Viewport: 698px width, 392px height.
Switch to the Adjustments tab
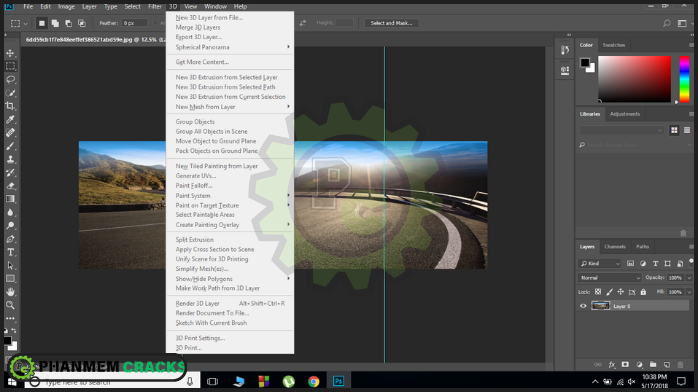coord(625,114)
